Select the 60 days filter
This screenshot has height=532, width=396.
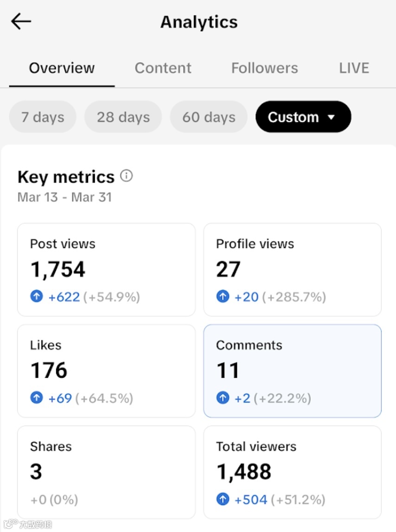pyautogui.click(x=209, y=117)
